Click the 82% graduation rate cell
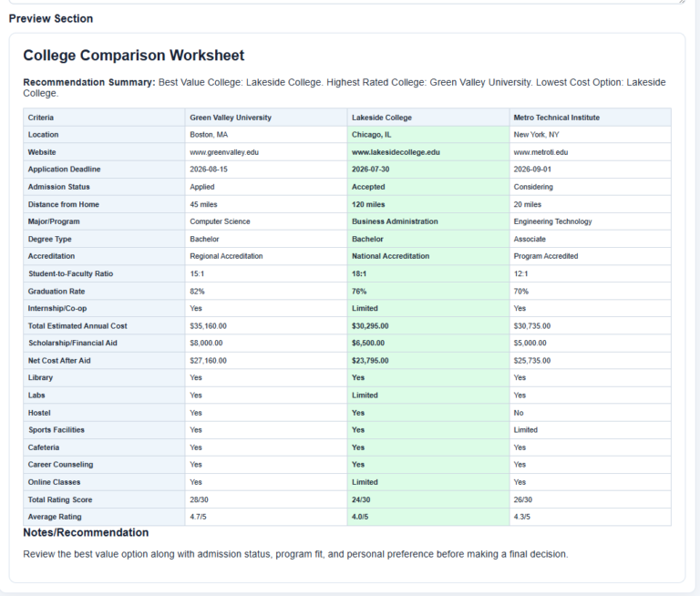The width and height of the screenshot is (700, 596). point(266,291)
